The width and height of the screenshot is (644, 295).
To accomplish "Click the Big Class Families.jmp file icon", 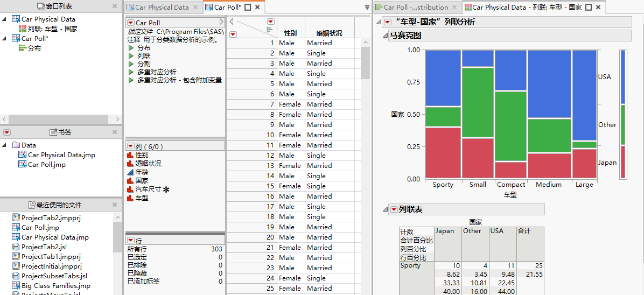I will pos(16,285).
